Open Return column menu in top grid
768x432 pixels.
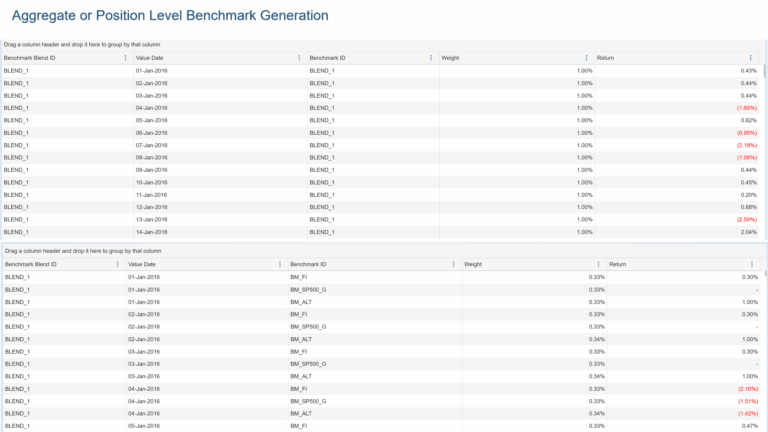click(751, 58)
